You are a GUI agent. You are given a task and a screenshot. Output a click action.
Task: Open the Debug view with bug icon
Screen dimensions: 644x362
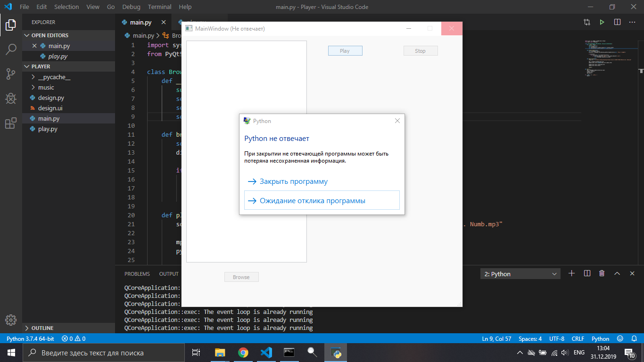pyautogui.click(x=11, y=99)
